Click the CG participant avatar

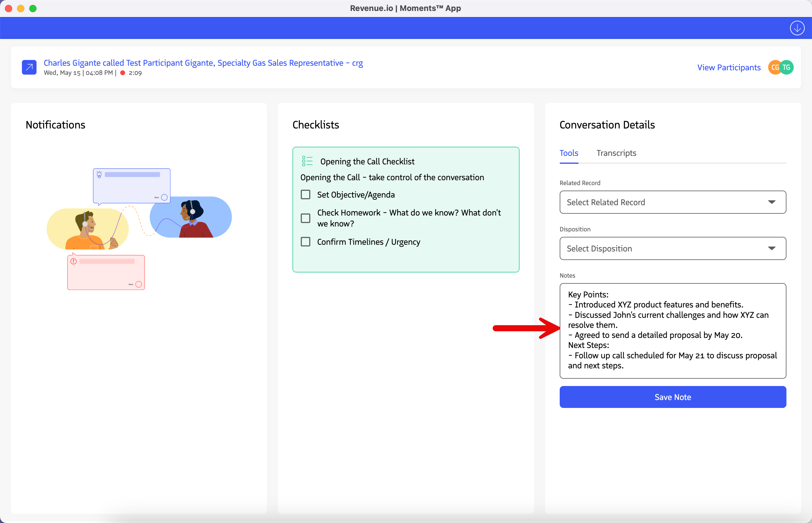click(x=774, y=67)
